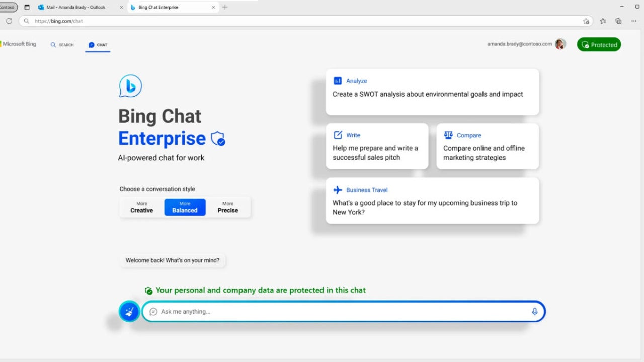Select the More Creative conversation style
Viewport: 644px width, 362px height.
click(x=141, y=207)
